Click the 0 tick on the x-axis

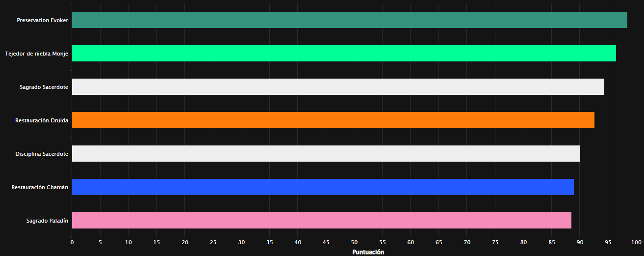72,243
